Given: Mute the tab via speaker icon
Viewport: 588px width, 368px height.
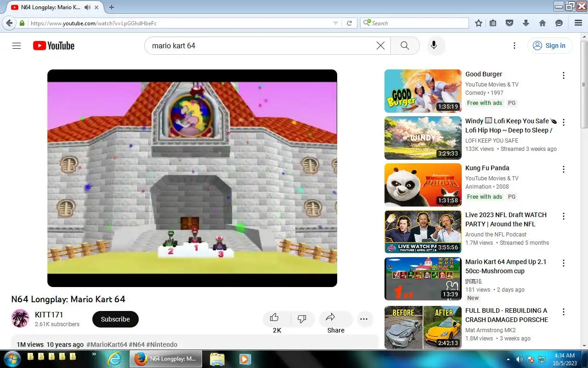Looking at the screenshot, I should 87,7.
